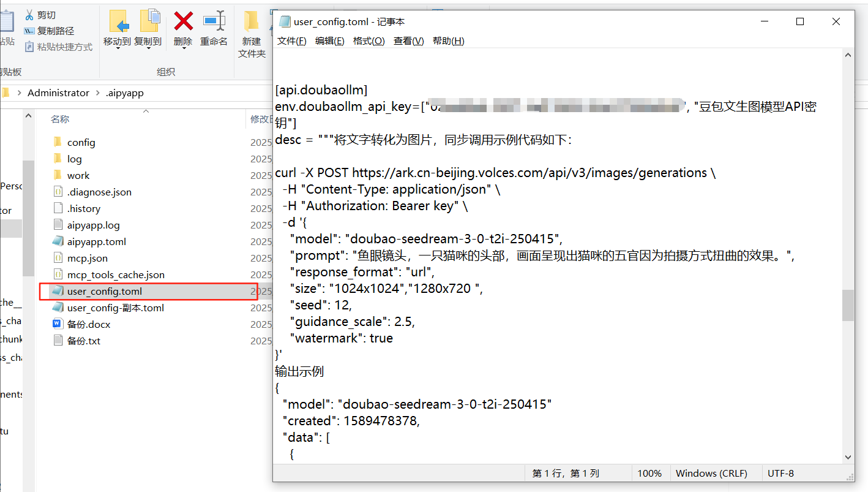Select the config folder icon

(58, 142)
